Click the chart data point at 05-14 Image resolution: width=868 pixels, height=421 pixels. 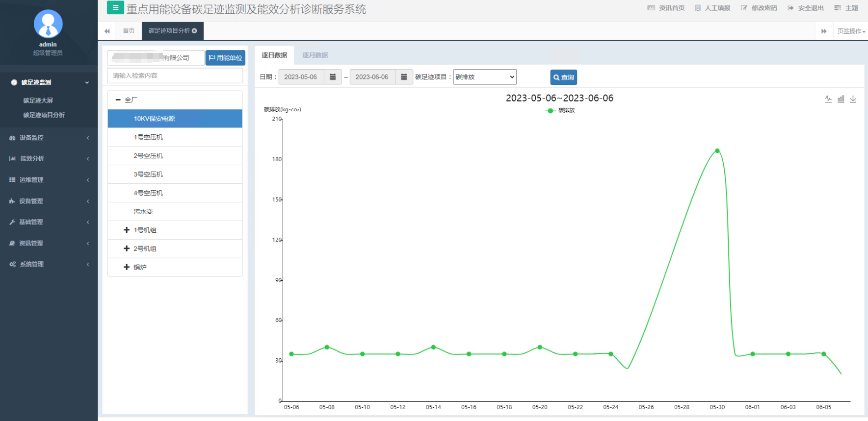(x=434, y=347)
